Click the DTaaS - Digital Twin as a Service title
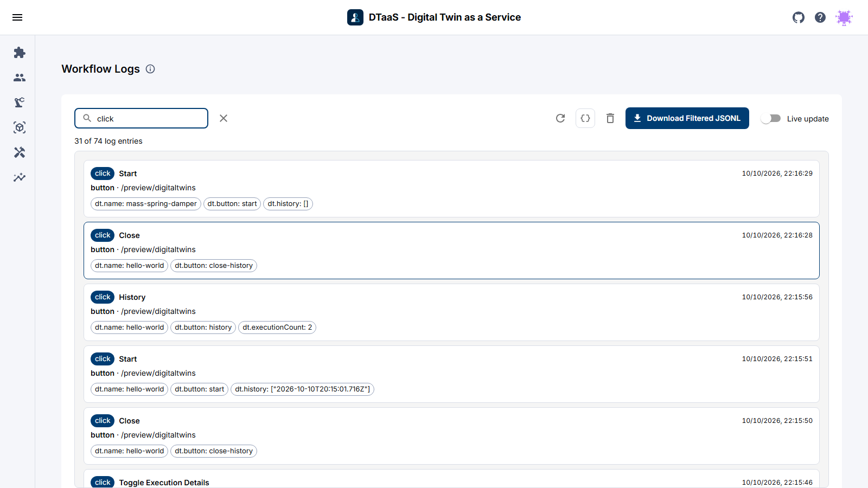 445,17
